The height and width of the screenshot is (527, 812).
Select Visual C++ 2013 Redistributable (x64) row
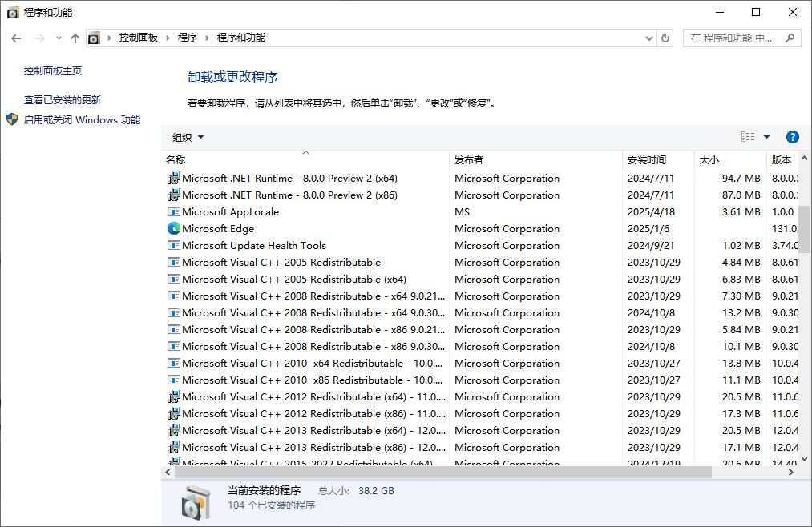click(481, 430)
